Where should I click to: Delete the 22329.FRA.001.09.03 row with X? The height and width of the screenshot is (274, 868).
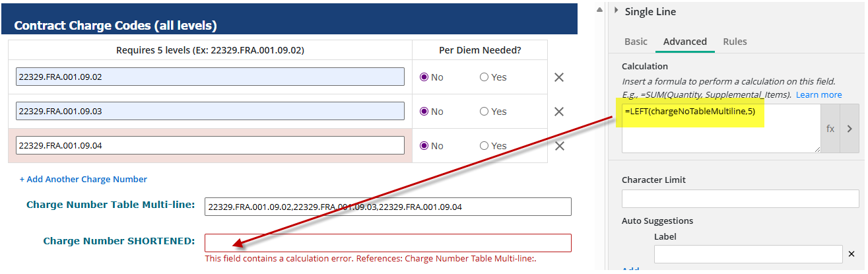click(x=559, y=112)
